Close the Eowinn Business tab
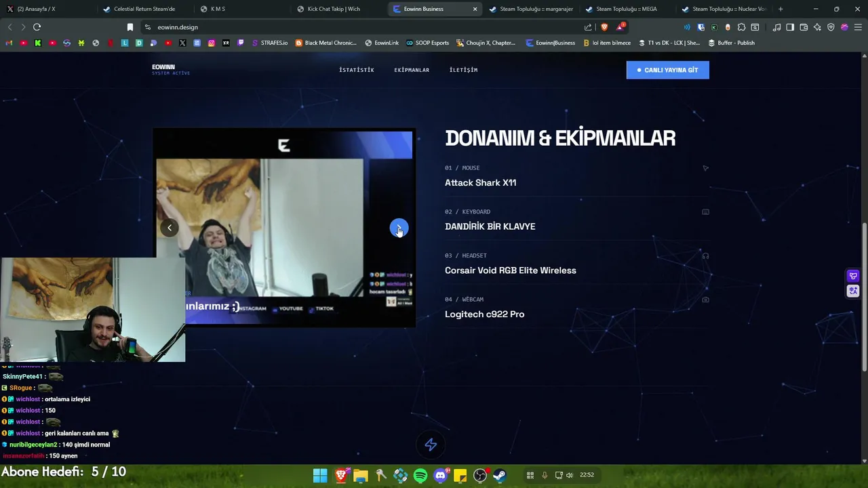This screenshot has width=868, height=488. 475,9
